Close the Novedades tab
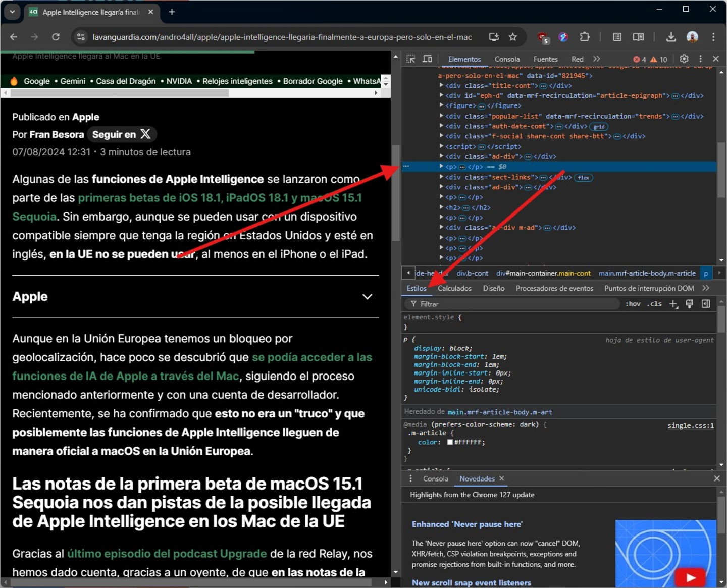Viewport: 727px width, 588px height. click(501, 478)
